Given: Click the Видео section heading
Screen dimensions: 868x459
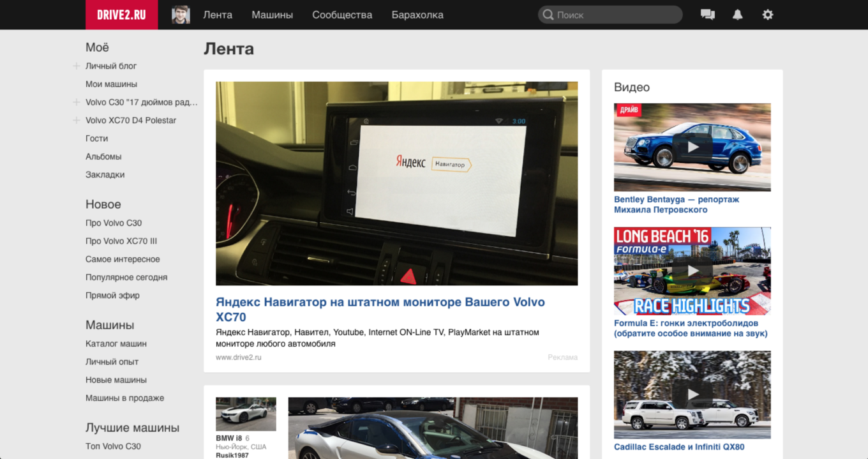Looking at the screenshot, I should (x=632, y=87).
